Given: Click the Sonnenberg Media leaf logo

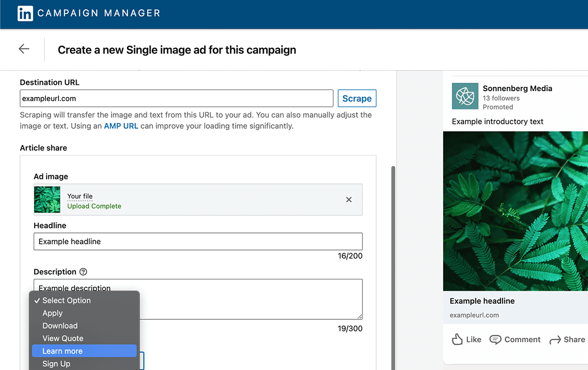Looking at the screenshot, I should point(465,96).
